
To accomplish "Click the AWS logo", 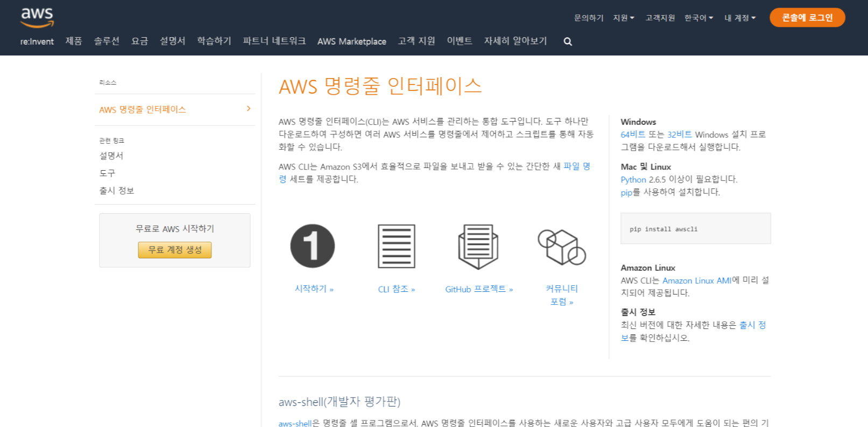I will (x=37, y=18).
